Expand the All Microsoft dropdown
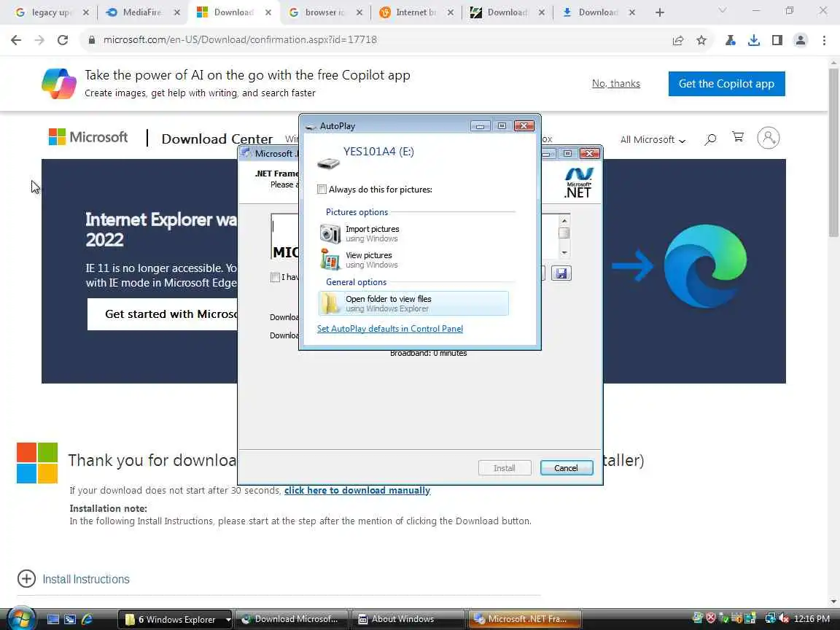The height and width of the screenshot is (630, 840). tap(653, 140)
